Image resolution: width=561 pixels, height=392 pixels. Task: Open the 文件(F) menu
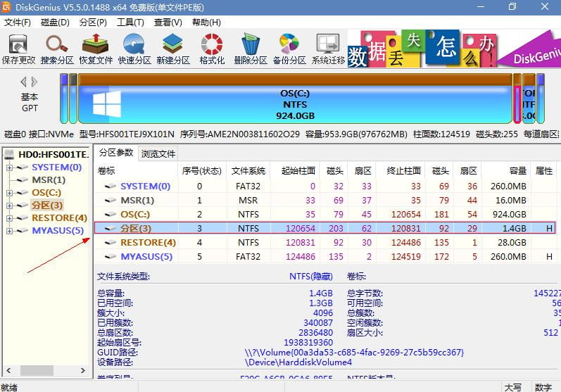coord(17,23)
